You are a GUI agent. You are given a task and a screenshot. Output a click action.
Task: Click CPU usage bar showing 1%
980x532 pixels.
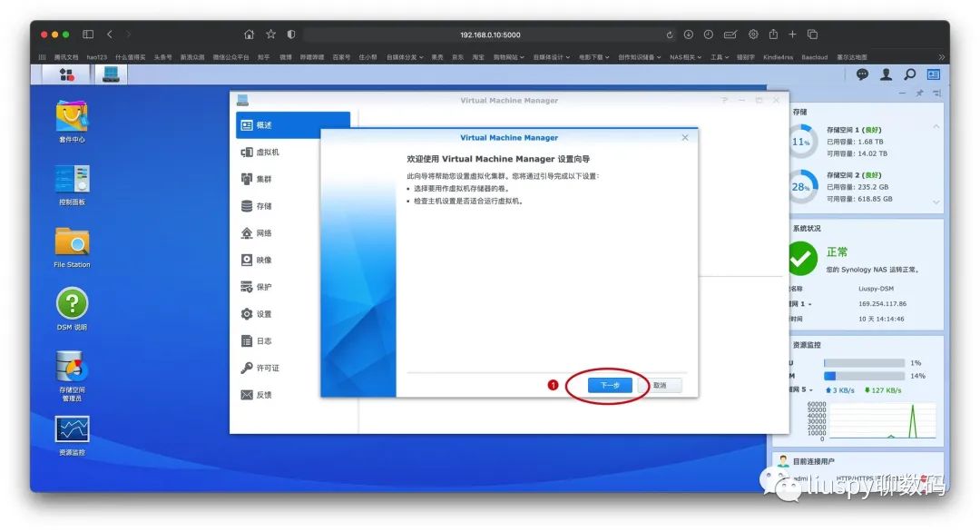coord(864,362)
